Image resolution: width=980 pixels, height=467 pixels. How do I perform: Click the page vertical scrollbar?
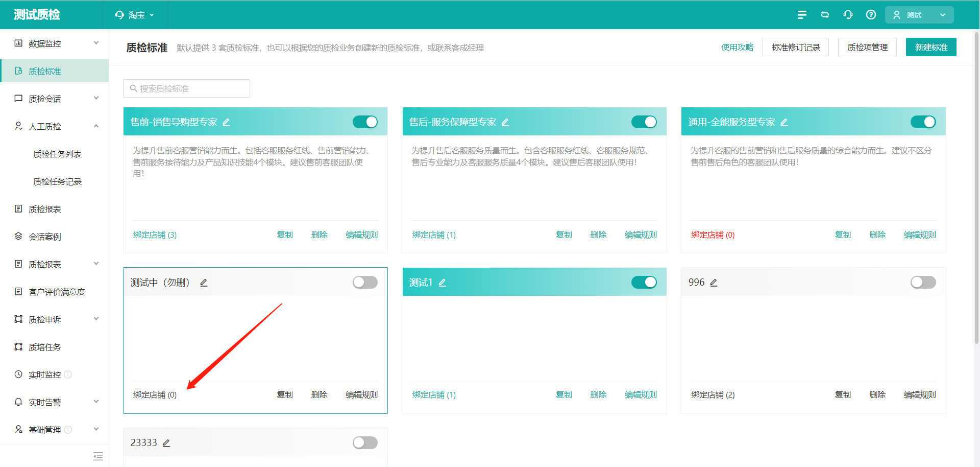[976, 188]
